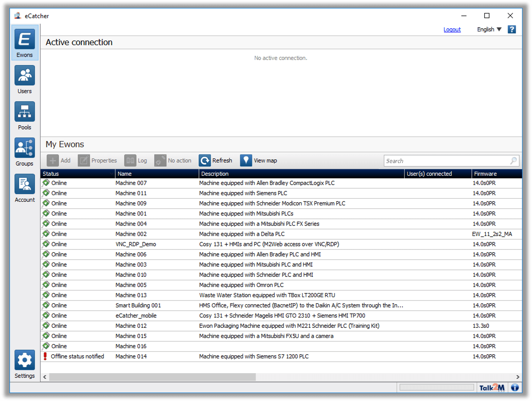Screen dimensions: 532x401
Task: Click the online status icon of eCatcher_mobile
Action: pyautogui.click(x=46, y=315)
